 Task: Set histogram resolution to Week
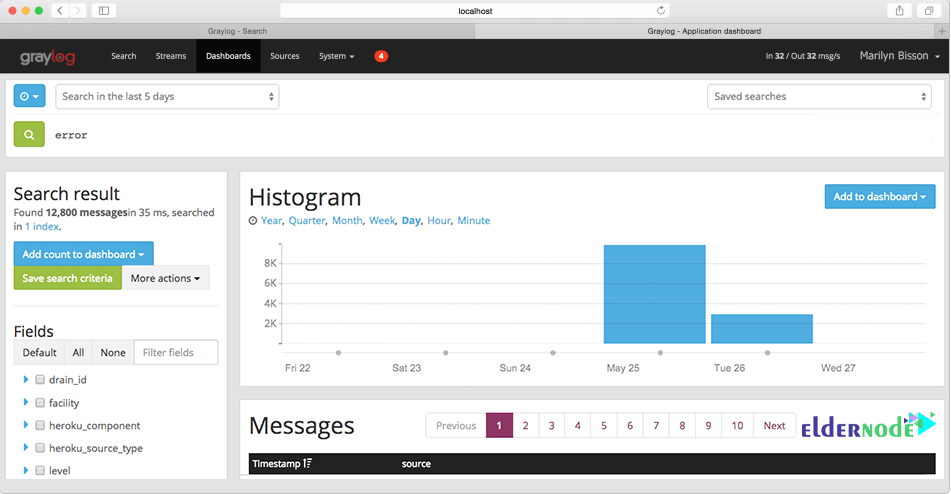(x=381, y=221)
